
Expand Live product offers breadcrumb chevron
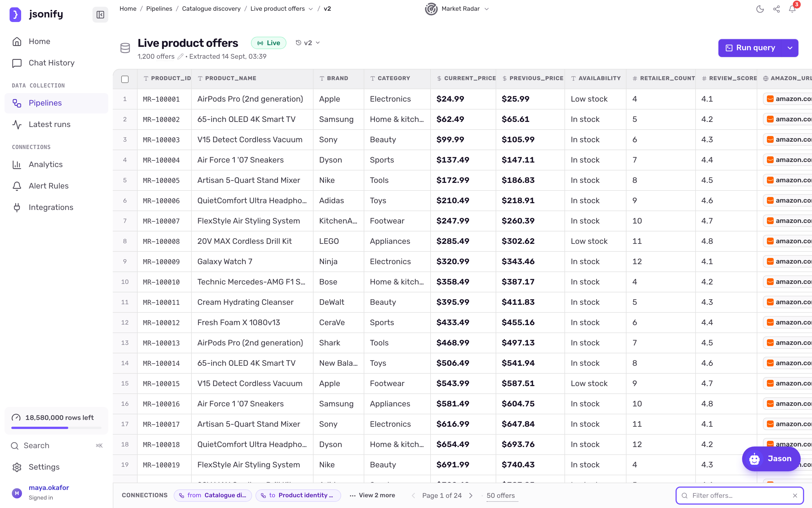(x=311, y=9)
